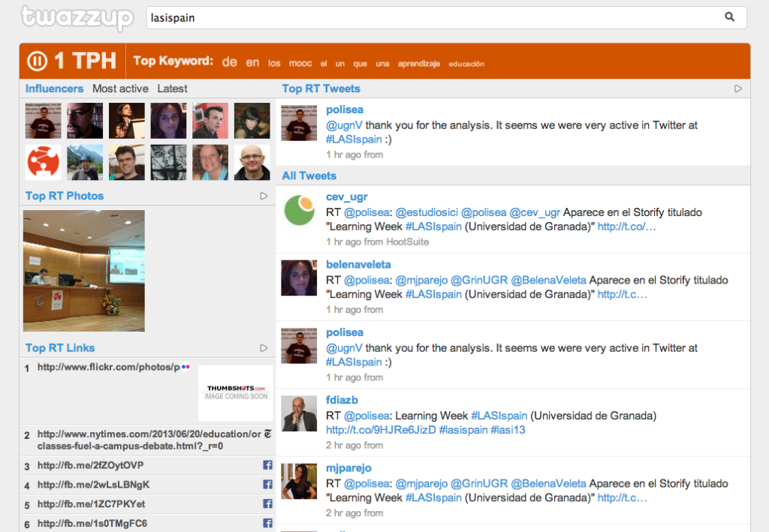Click into the lasispain search field
Screen dimensions: 769x532
[446, 18]
